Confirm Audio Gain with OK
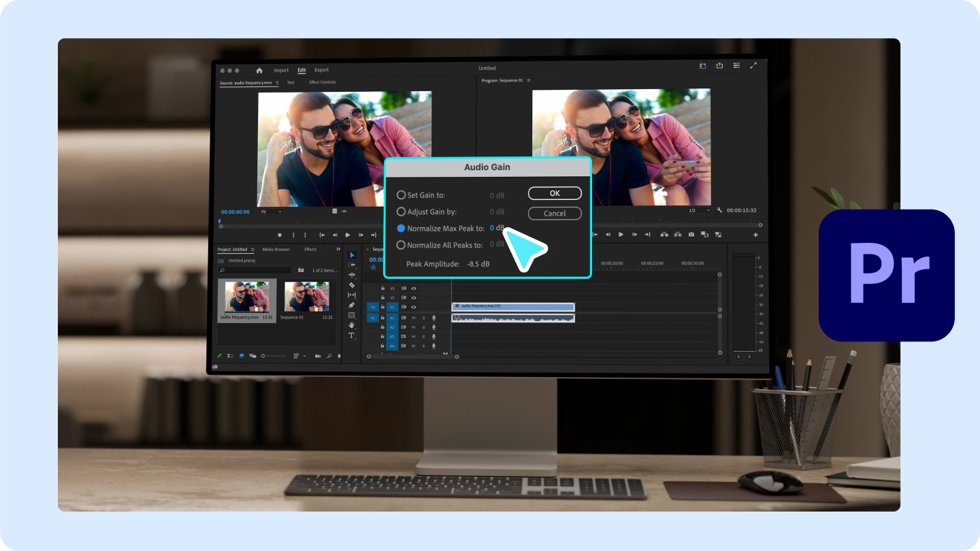980x551 pixels. click(555, 193)
